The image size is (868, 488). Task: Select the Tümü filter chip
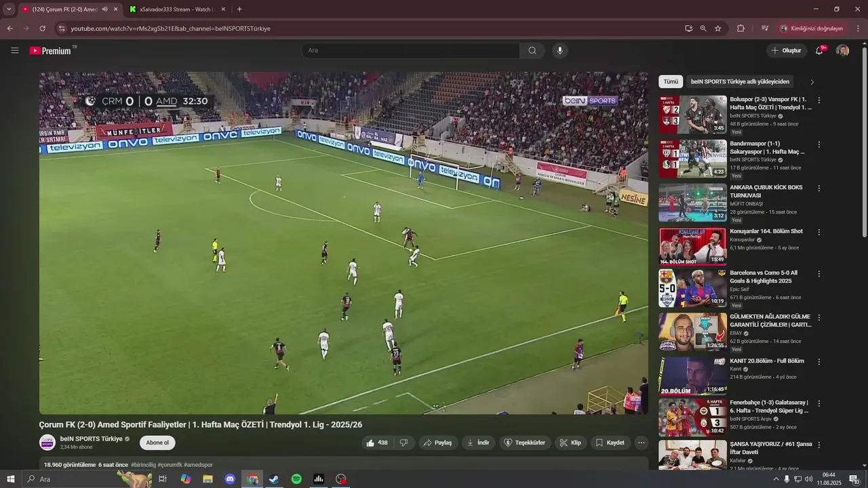tap(671, 81)
